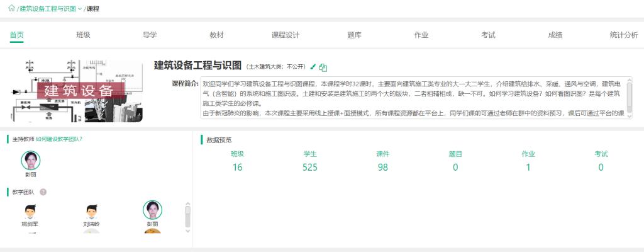This screenshot has height=252, width=644.
Task: Click the edit brush icon beside course title
Action: [313, 66]
